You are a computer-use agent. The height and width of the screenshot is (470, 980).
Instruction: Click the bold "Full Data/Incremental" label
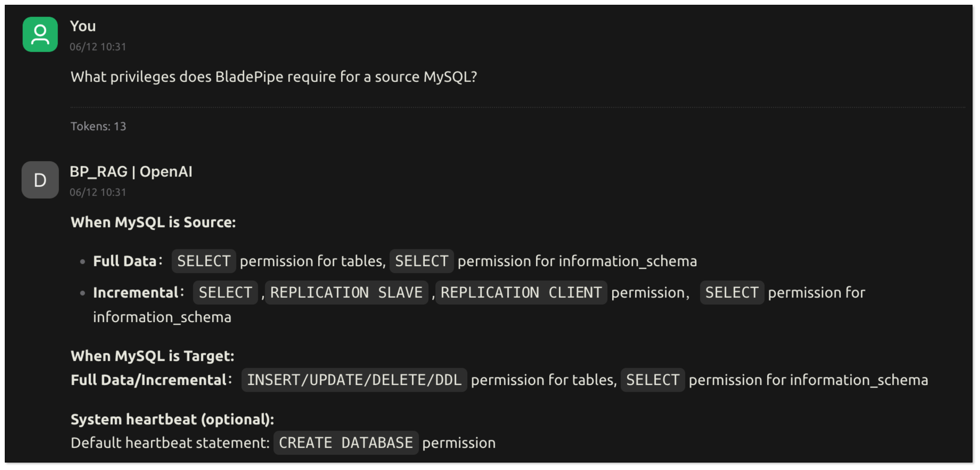tap(148, 380)
